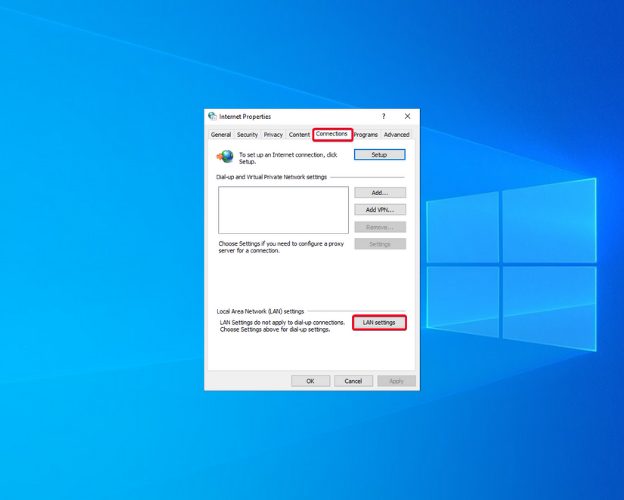Click 'Dial-up and Virtual Private Network settings' label
This screenshot has width=624, height=500.
(x=271, y=177)
